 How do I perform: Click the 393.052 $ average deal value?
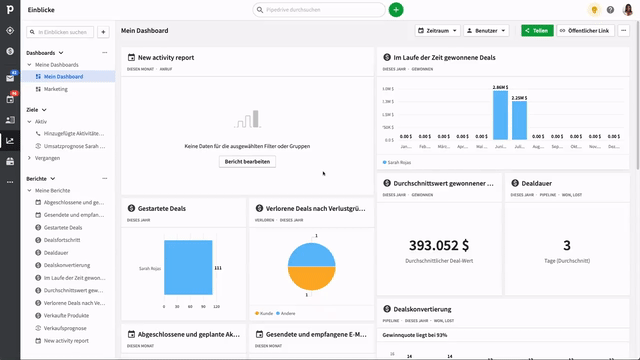tap(439, 245)
